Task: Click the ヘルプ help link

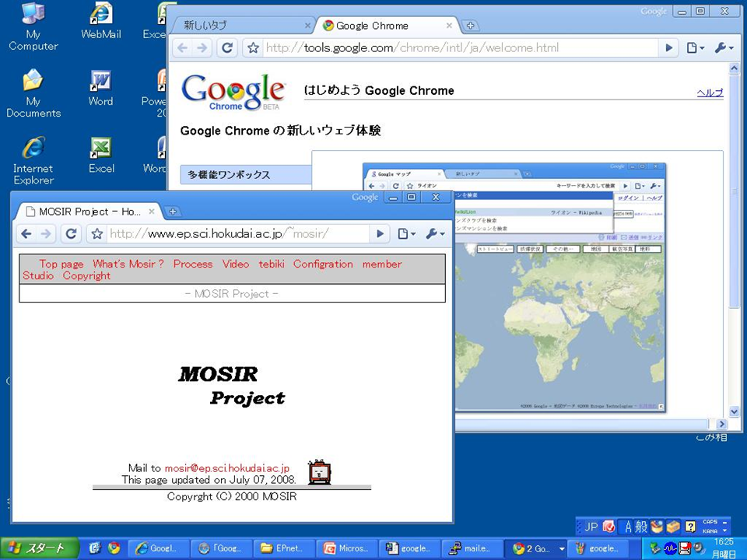Action: (710, 93)
